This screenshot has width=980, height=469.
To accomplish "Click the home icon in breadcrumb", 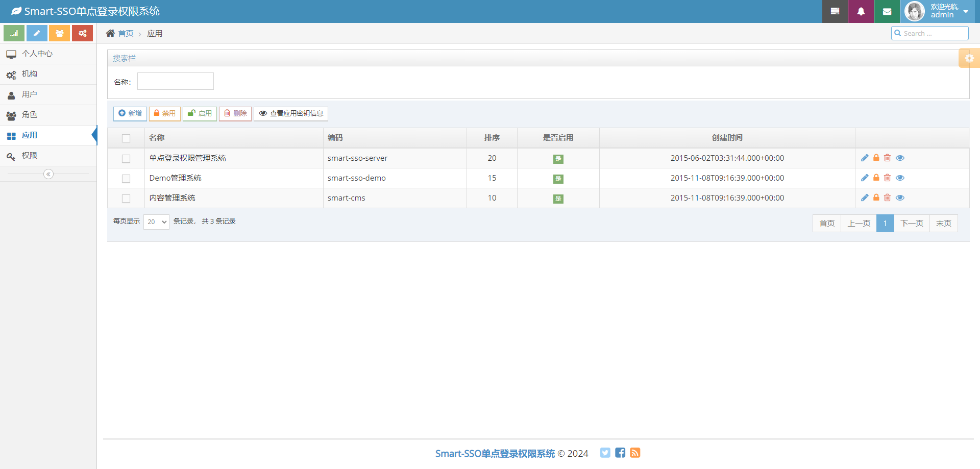I will 110,33.
